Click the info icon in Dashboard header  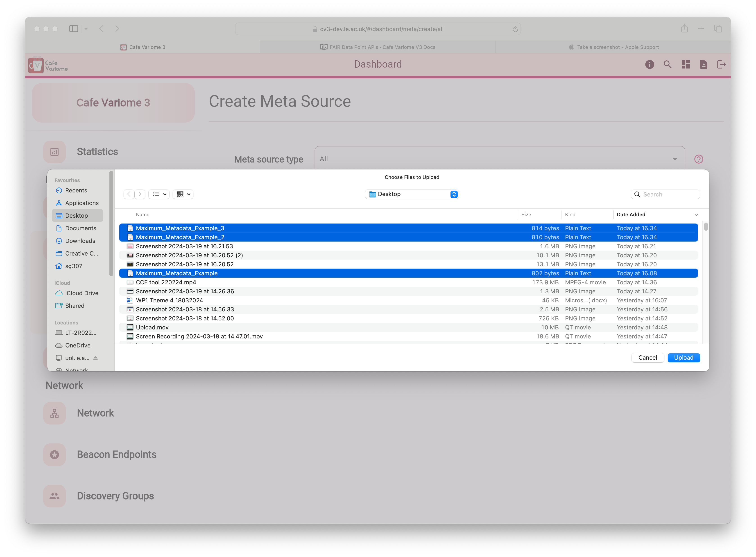(x=649, y=64)
